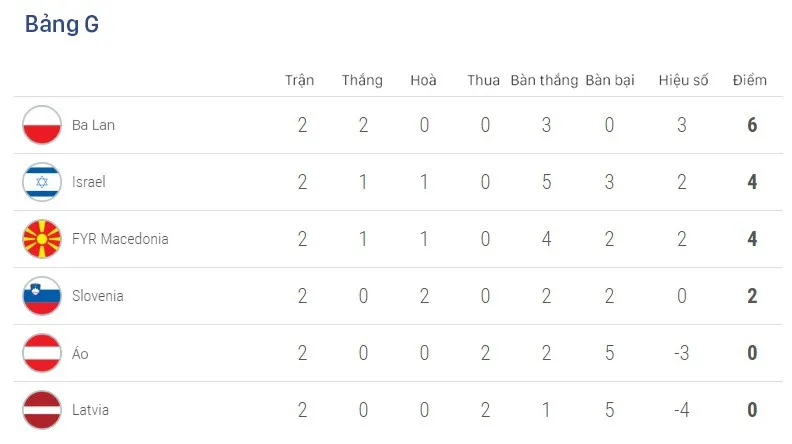
Task: Click the Áo (Austria) flag icon
Action: [42, 353]
